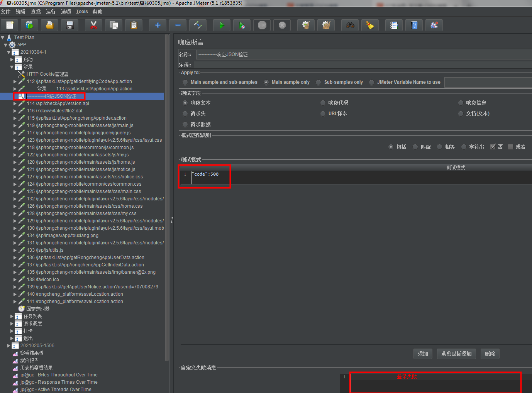Click the 注释 comment field
The width and height of the screenshot is (532, 393).
(x=363, y=65)
